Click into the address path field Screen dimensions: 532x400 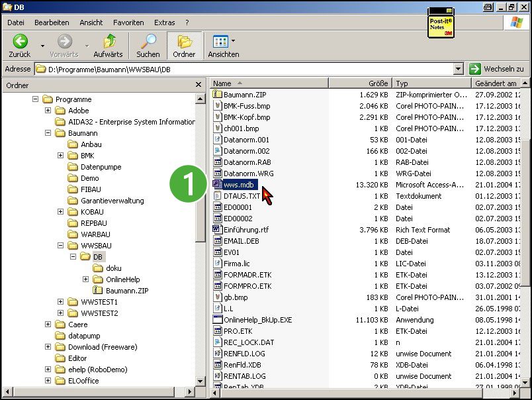(x=244, y=70)
